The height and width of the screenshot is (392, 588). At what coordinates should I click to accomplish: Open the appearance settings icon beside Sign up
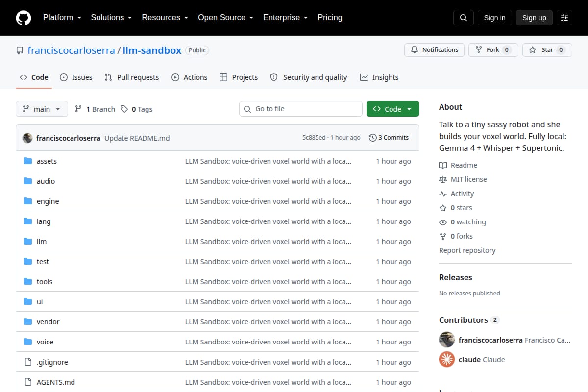[564, 18]
